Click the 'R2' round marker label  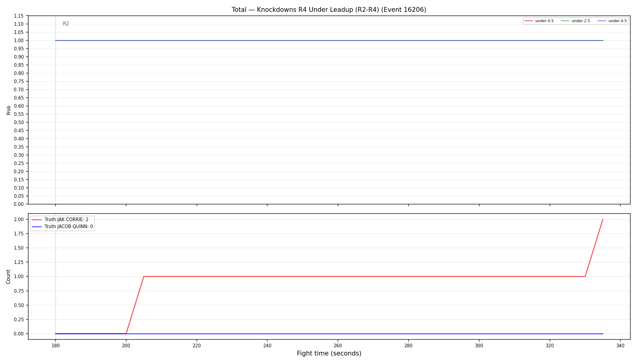[x=66, y=24]
